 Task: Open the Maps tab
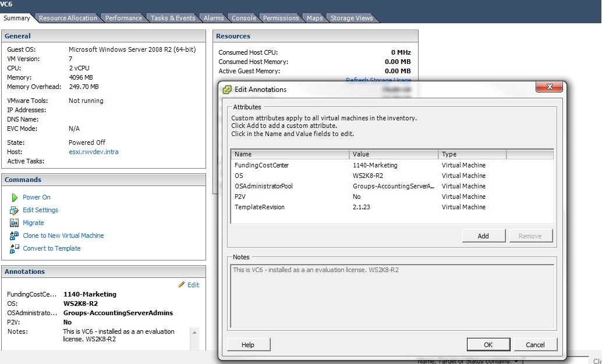point(314,18)
